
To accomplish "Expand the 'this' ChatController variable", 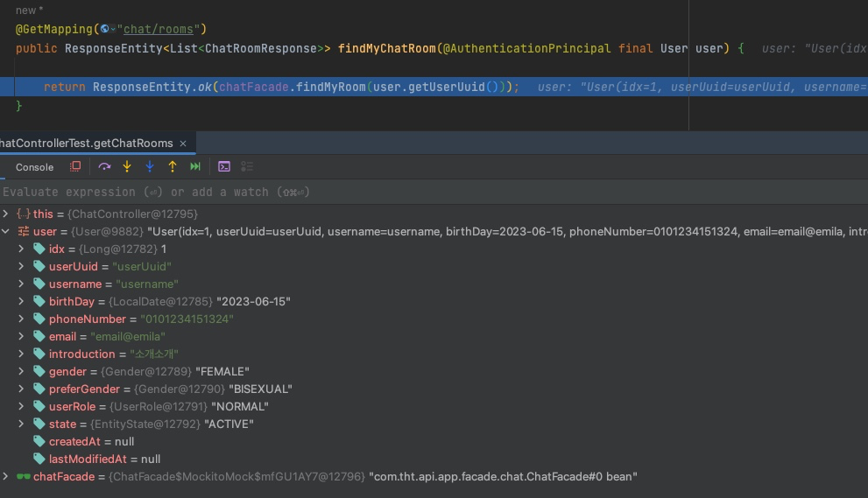I will click(5, 214).
